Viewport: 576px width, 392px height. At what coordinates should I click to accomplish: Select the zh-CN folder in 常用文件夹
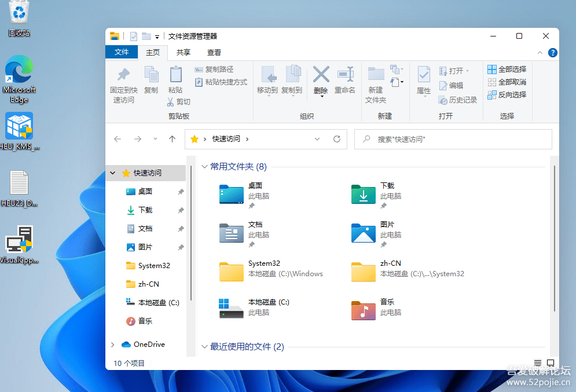point(408,271)
